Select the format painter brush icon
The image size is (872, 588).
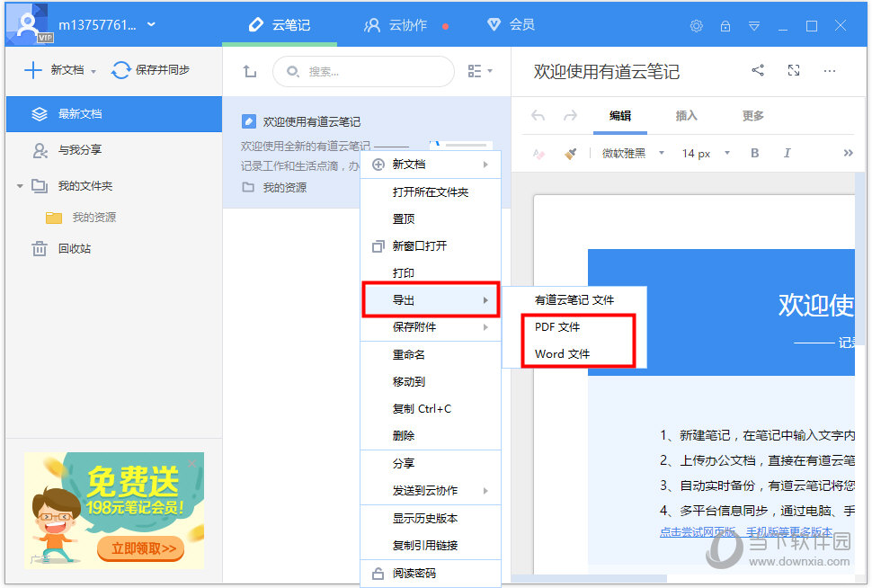pos(570,154)
